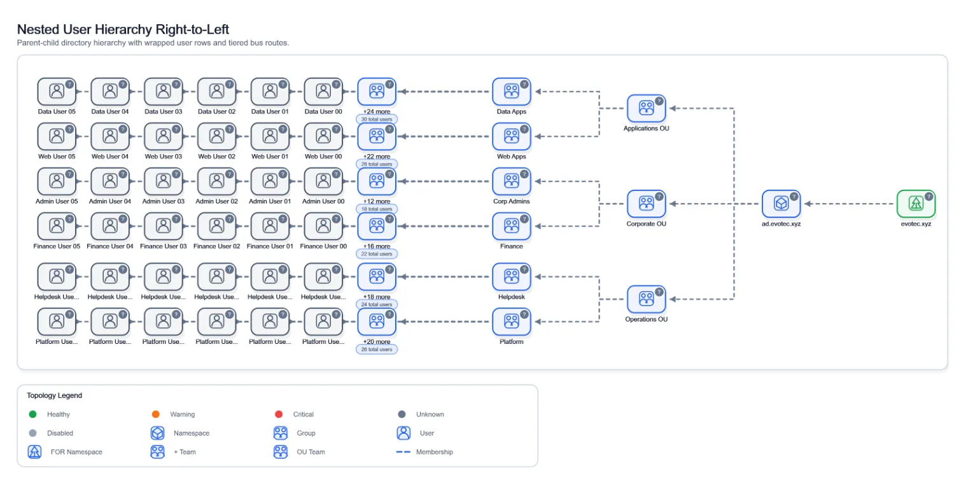980x484 pixels.
Task: Click the Membership legend entry
Action: coord(424,452)
